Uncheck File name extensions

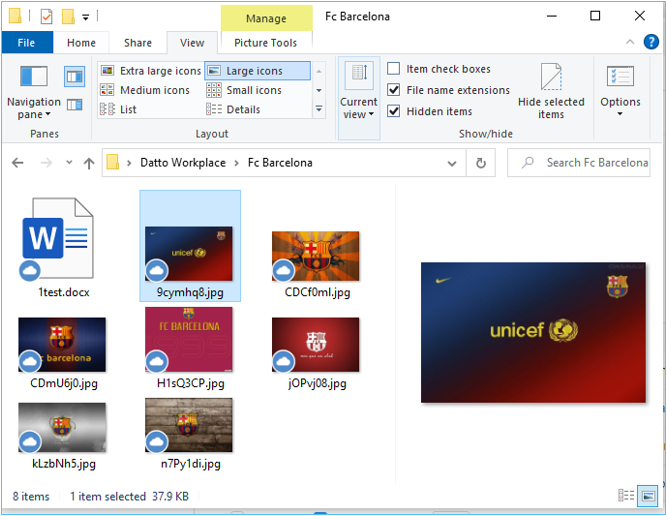(x=394, y=90)
